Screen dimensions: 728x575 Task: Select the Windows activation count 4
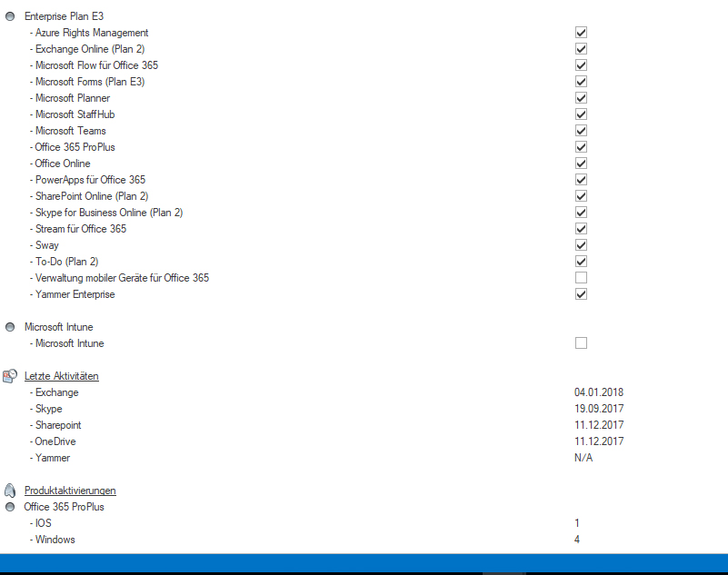click(x=577, y=540)
